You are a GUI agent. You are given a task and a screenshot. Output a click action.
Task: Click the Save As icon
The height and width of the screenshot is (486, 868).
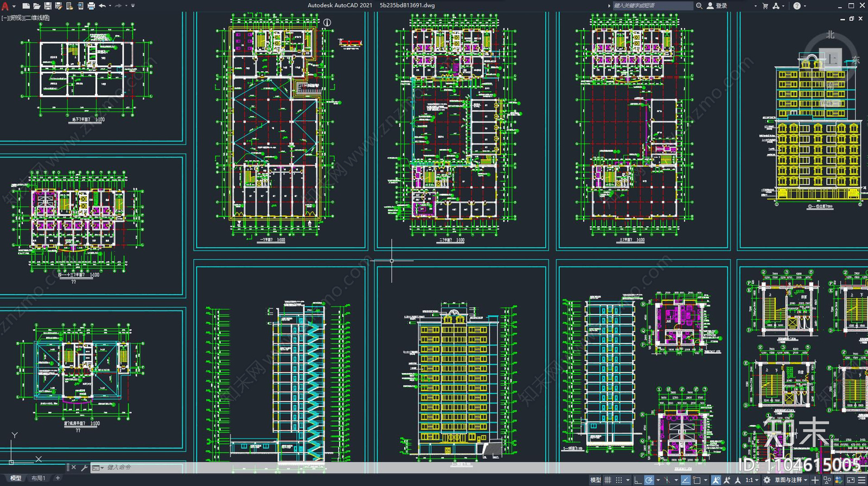(59, 5)
